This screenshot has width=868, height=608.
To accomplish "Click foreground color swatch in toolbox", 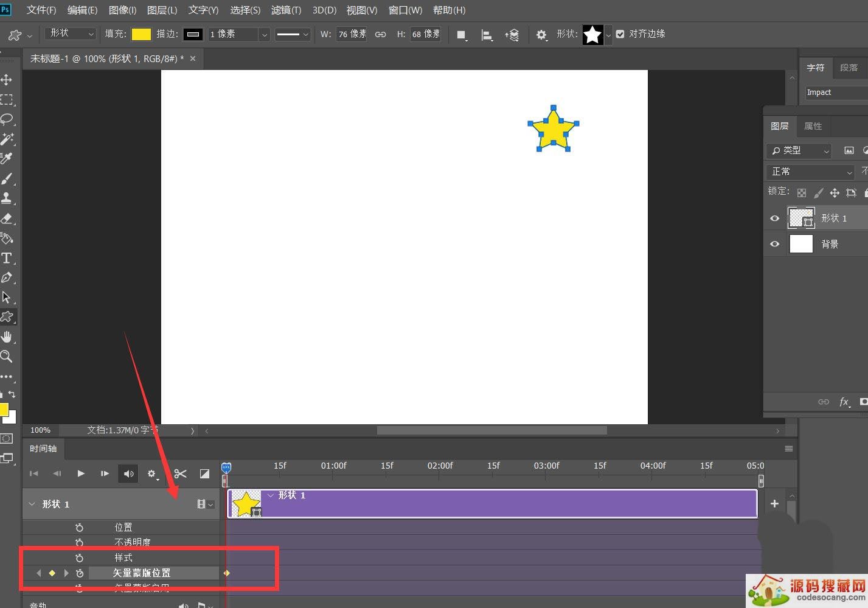I will 4,410.
